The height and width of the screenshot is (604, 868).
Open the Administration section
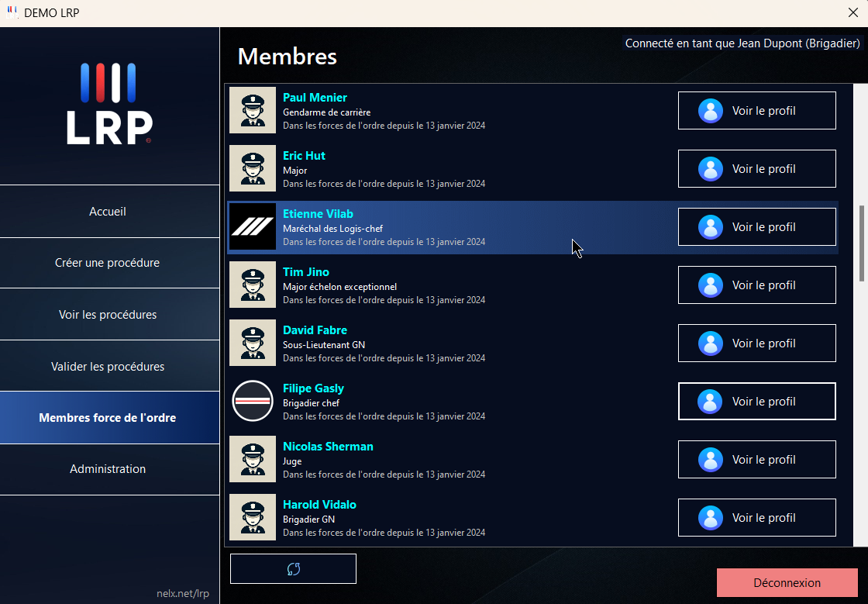coord(108,469)
